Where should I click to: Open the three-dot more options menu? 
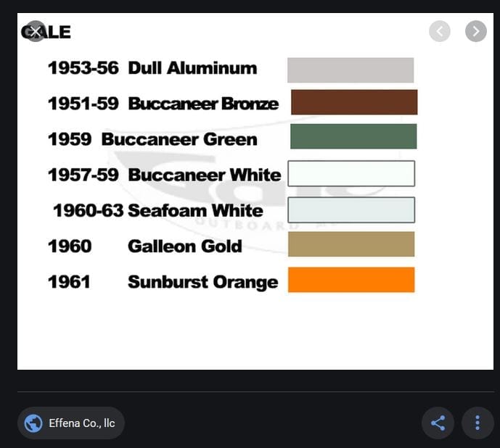point(478,423)
